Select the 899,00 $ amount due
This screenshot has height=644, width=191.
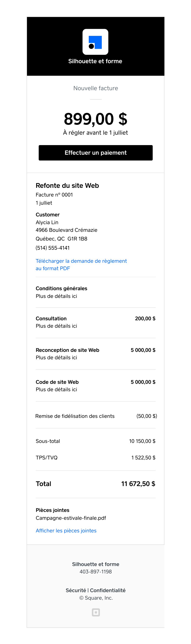tap(95, 119)
